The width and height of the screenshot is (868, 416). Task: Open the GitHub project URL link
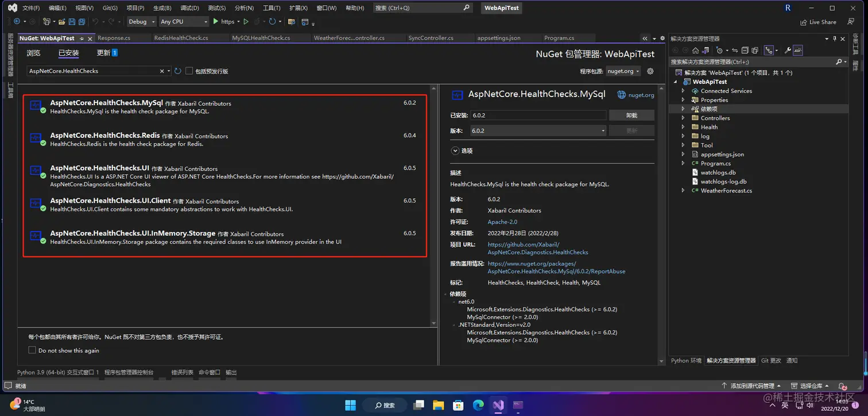click(x=538, y=248)
